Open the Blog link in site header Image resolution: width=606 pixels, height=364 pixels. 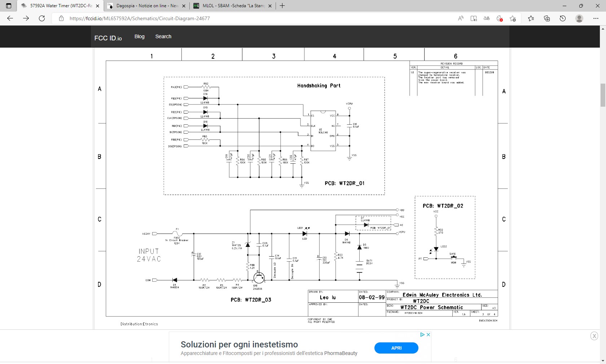pos(139,36)
